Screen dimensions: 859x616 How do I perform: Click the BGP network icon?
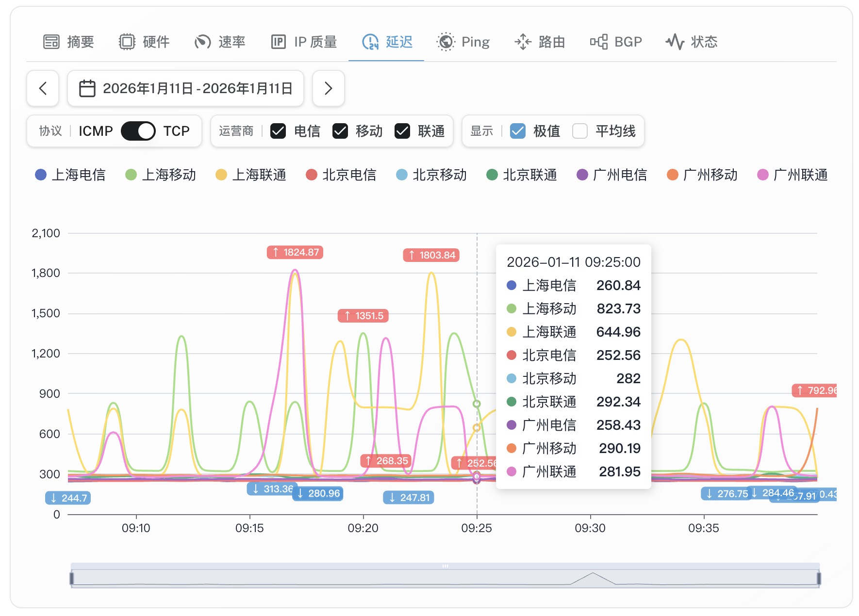(599, 42)
